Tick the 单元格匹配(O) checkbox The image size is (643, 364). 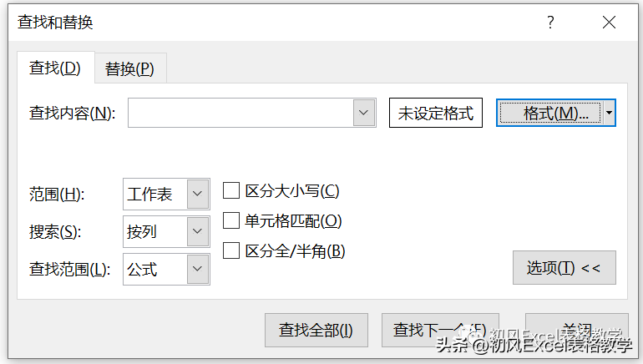(231, 220)
